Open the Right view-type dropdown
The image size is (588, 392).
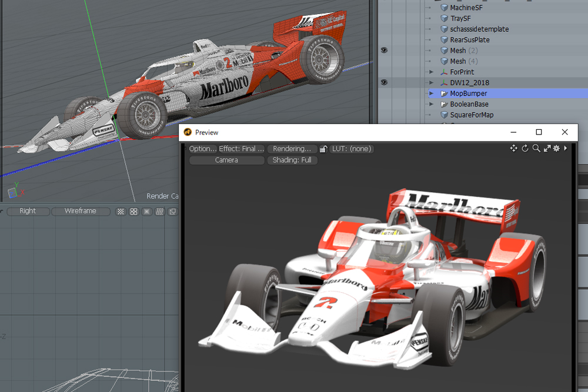pyautogui.click(x=28, y=212)
